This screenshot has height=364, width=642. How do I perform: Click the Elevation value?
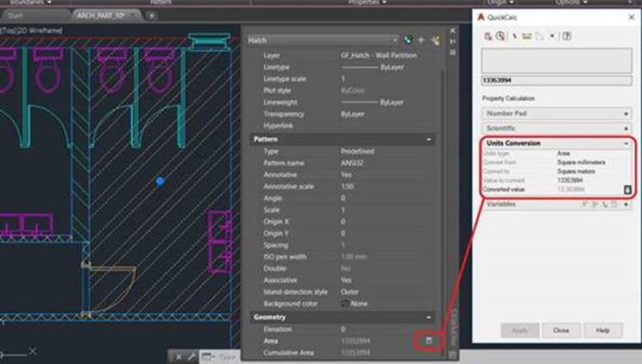click(x=343, y=329)
